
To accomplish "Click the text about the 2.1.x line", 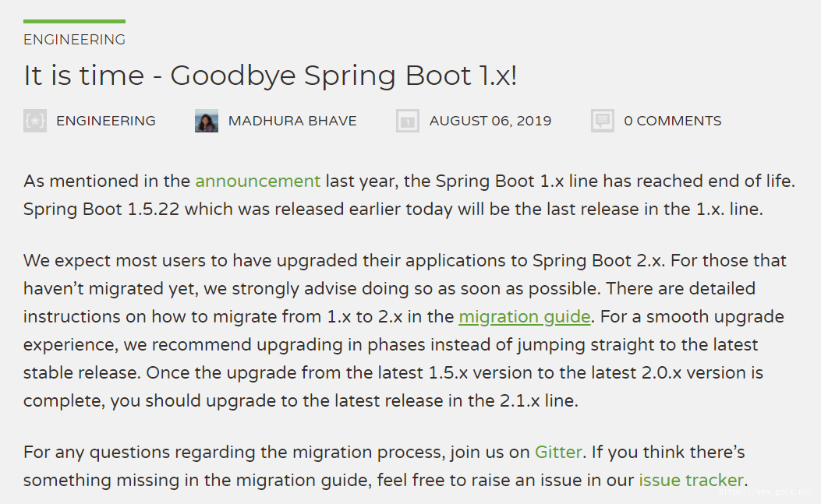I will 300,401.
